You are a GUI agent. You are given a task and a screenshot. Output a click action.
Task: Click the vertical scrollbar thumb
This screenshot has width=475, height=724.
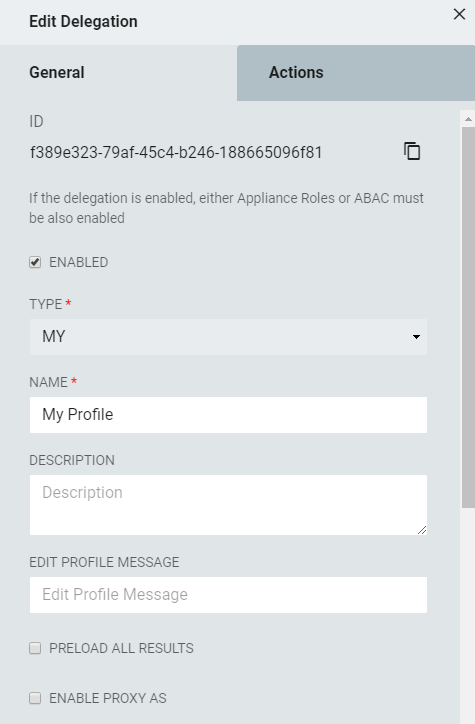468,318
